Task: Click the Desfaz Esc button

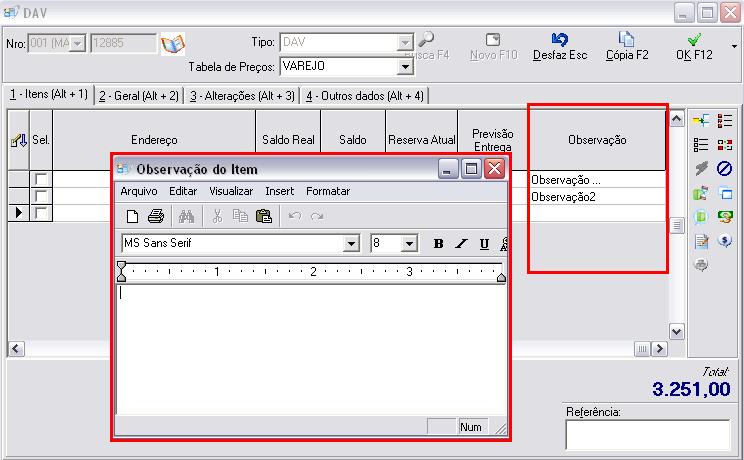Action: tap(561, 47)
